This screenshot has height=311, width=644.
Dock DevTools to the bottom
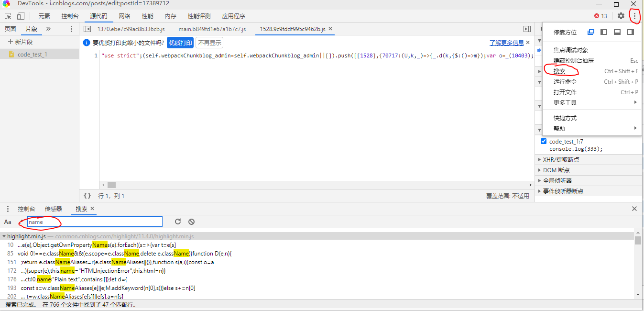coord(617,32)
